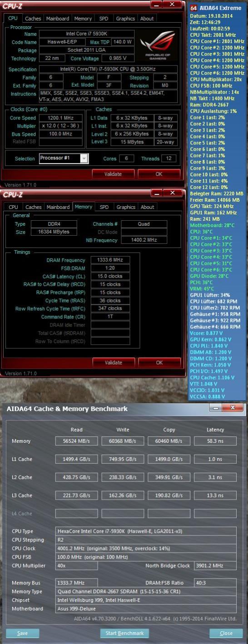Click the Close button in AIDA64 benchmark
Viewport: 248px width, 644px height.
(x=226, y=633)
